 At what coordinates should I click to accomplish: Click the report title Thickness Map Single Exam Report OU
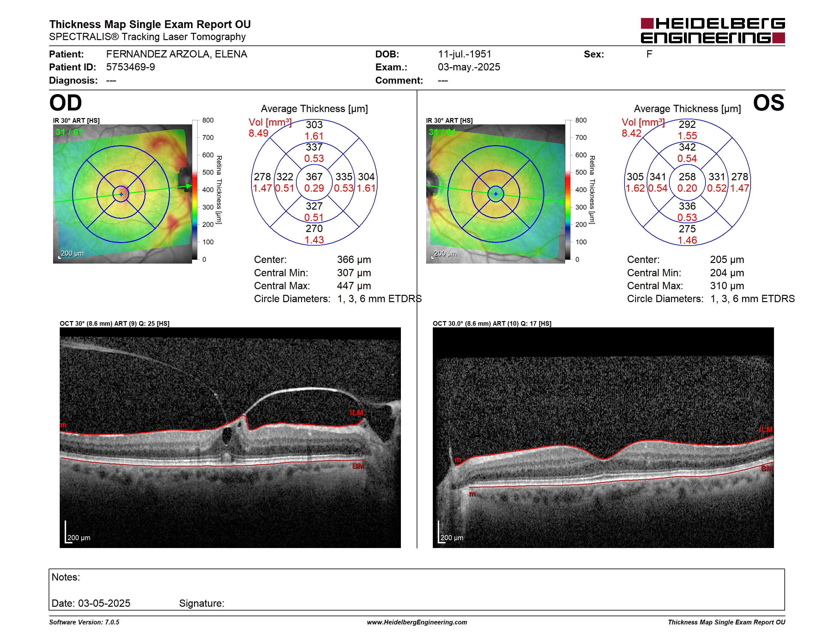(x=150, y=24)
